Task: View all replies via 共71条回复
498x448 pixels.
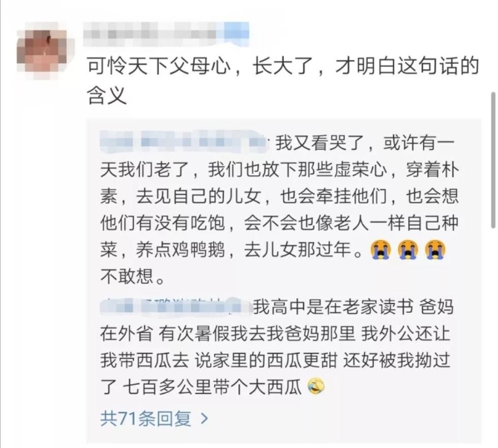Action: pyautogui.click(x=146, y=419)
